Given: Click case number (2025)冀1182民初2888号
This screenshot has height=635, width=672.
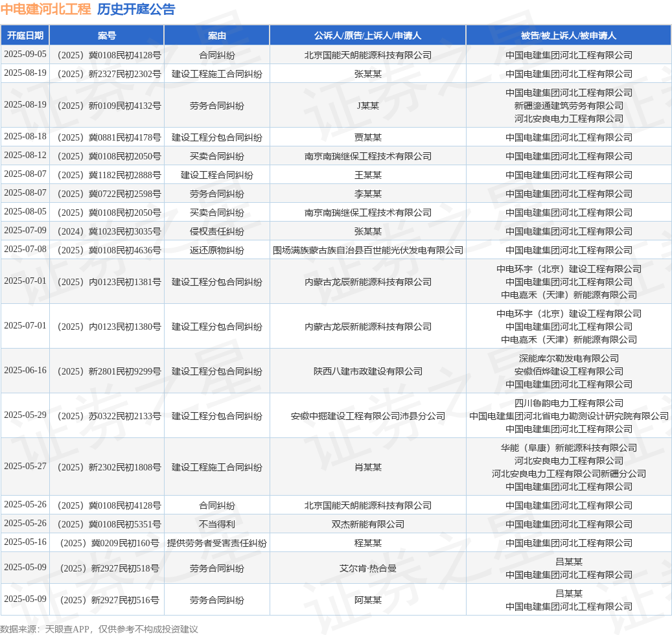Looking at the screenshot, I should (110, 175).
